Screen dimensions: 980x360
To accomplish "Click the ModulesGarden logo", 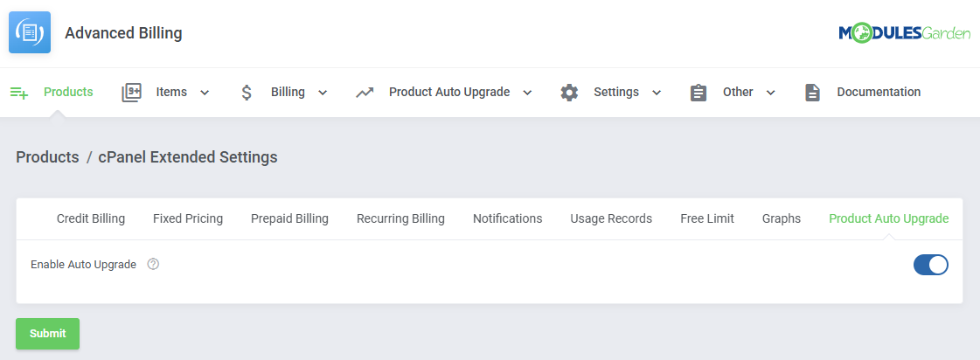I will (x=904, y=33).
